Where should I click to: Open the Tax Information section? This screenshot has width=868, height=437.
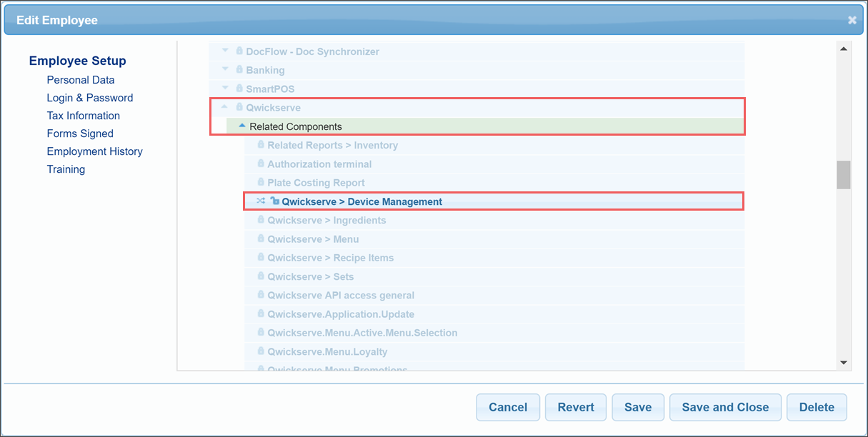(x=84, y=116)
